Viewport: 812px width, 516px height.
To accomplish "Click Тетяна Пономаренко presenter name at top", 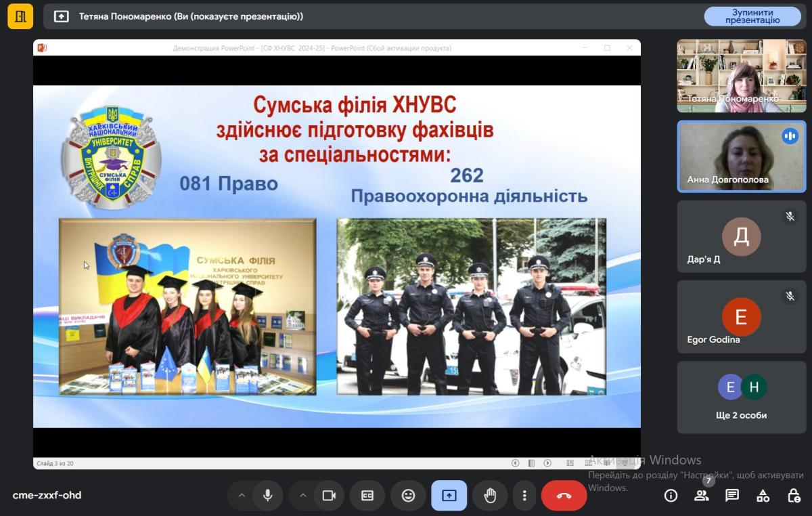I will tap(191, 16).
